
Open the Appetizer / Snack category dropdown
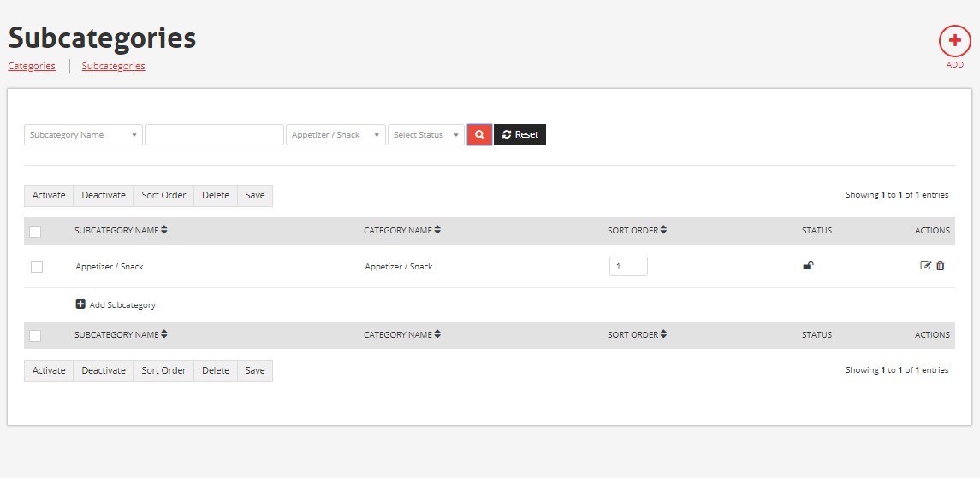coord(336,135)
